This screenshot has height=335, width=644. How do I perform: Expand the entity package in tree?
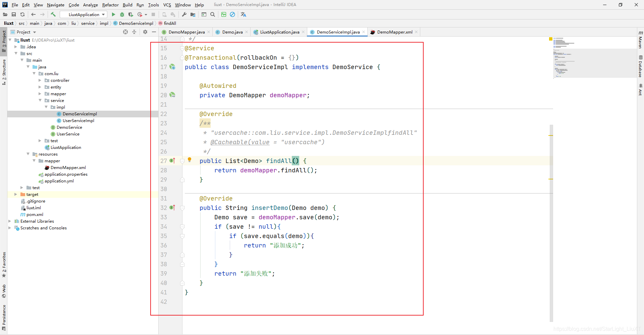click(x=40, y=87)
